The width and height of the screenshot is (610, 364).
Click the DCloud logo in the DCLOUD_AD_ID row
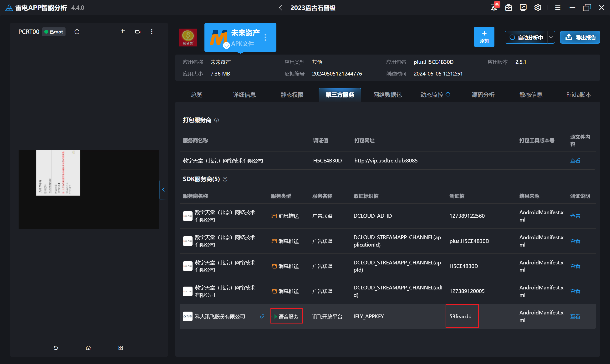click(x=188, y=216)
